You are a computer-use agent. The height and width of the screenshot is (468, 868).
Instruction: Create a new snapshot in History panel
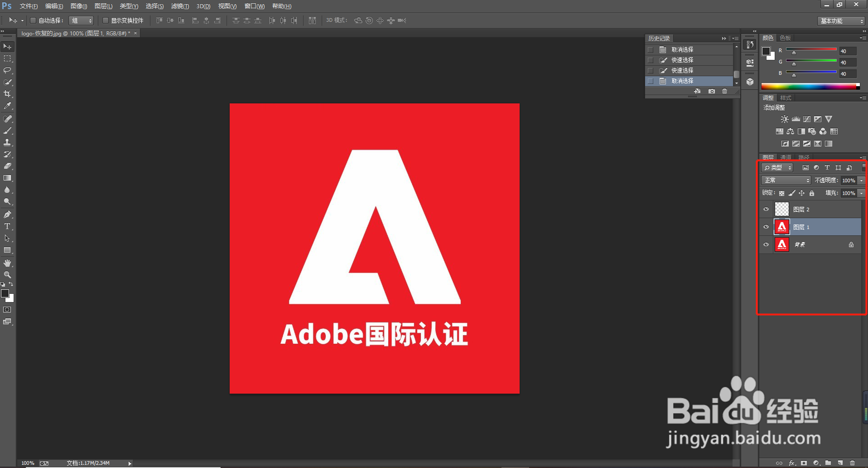(x=712, y=91)
